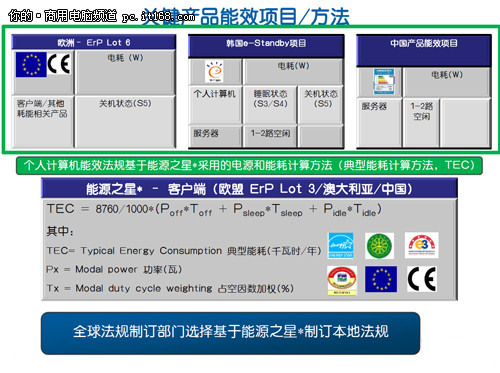Image resolution: width=500 pixels, height=373 pixels.
Task: Click 电耗 (W) in the Europe box
Action: coord(125,58)
